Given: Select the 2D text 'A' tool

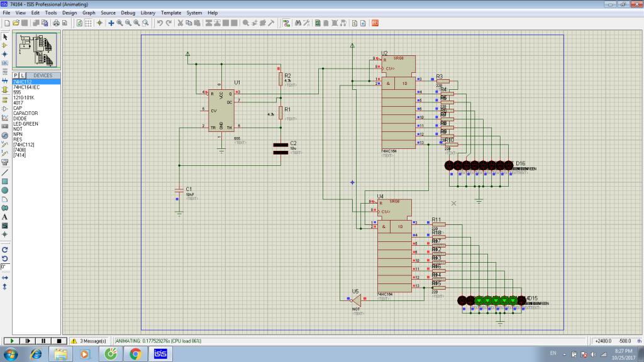Looking at the screenshot, I should click(5, 217).
